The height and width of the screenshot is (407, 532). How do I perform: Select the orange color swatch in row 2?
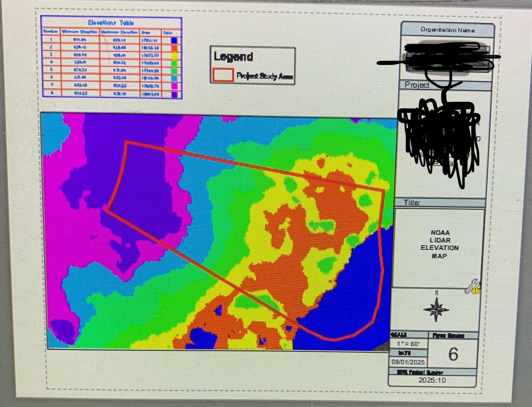click(x=174, y=49)
